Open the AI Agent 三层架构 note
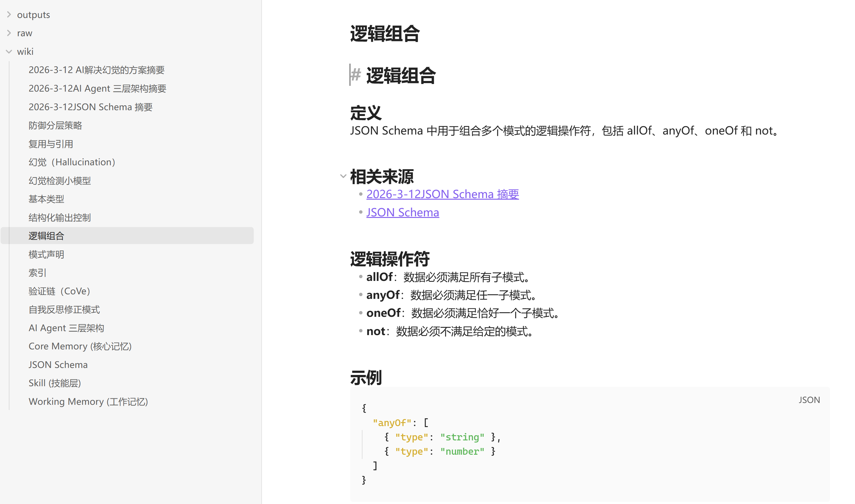855x504 pixels. tap(66, 328)
